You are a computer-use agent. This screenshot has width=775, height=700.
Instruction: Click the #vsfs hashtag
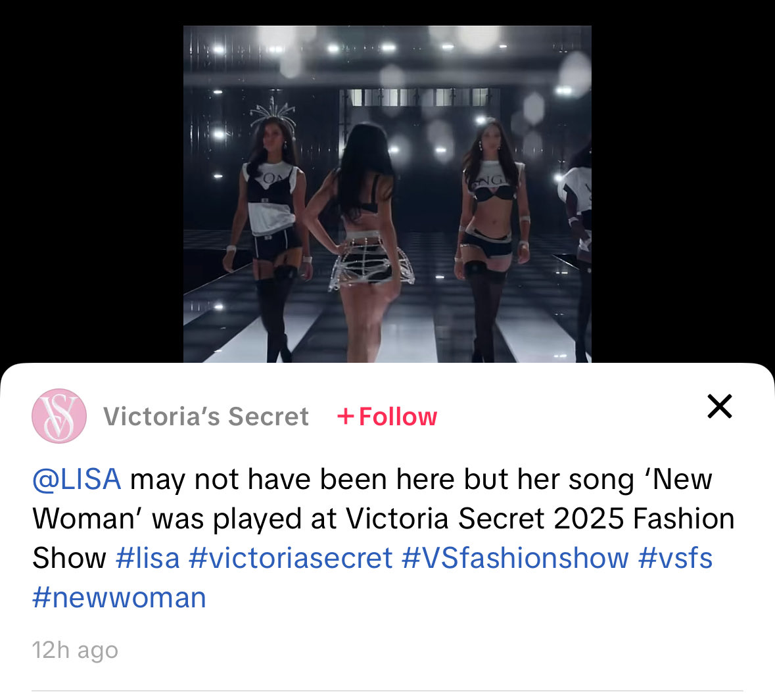pyautogui.click(x=675, y=558)
